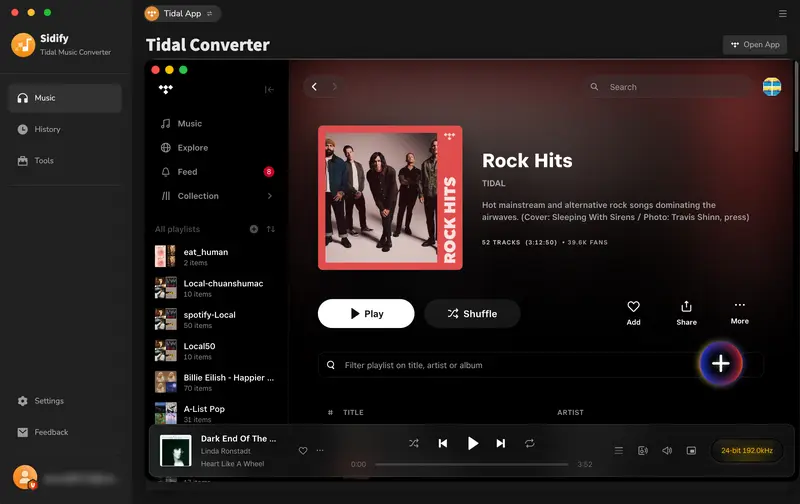Open the Linda Ronstadt artist link
Viewport: 800px width, 504px height.
click(x=226, y=451)
